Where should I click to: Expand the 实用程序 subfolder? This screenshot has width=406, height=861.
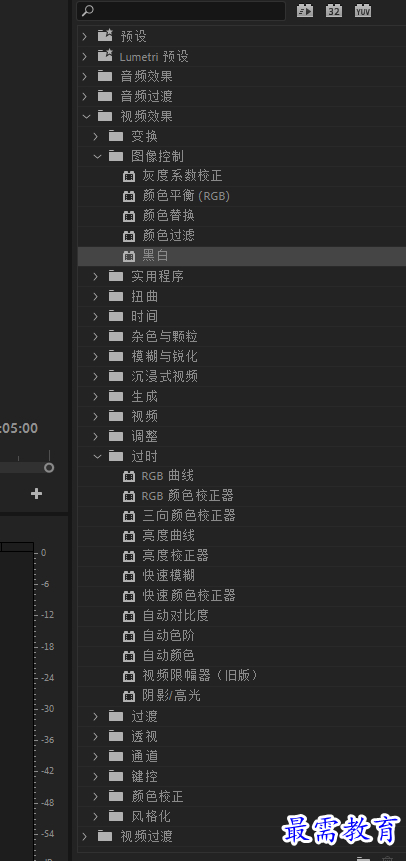[96, 276]
